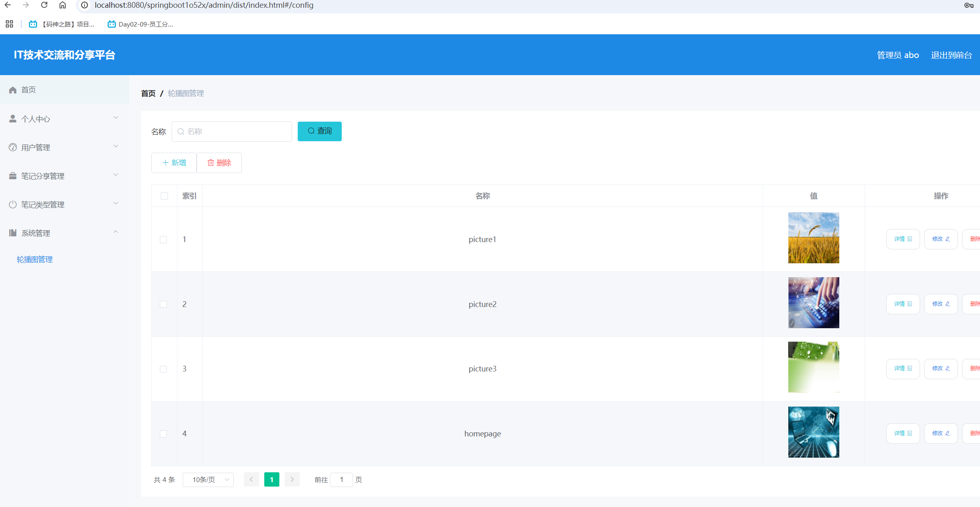Select 轮播图管理 submenu item
This screenshot has height=507, width=980.
tap(35, 260)
